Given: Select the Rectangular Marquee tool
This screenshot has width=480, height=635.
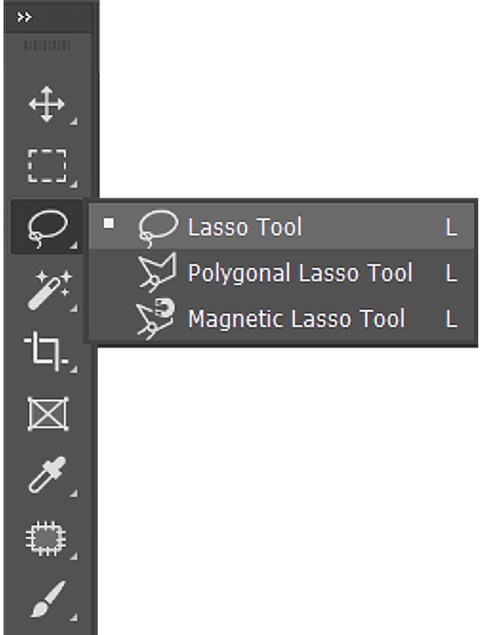Looking at the screenshot, I should coord(47,166).
